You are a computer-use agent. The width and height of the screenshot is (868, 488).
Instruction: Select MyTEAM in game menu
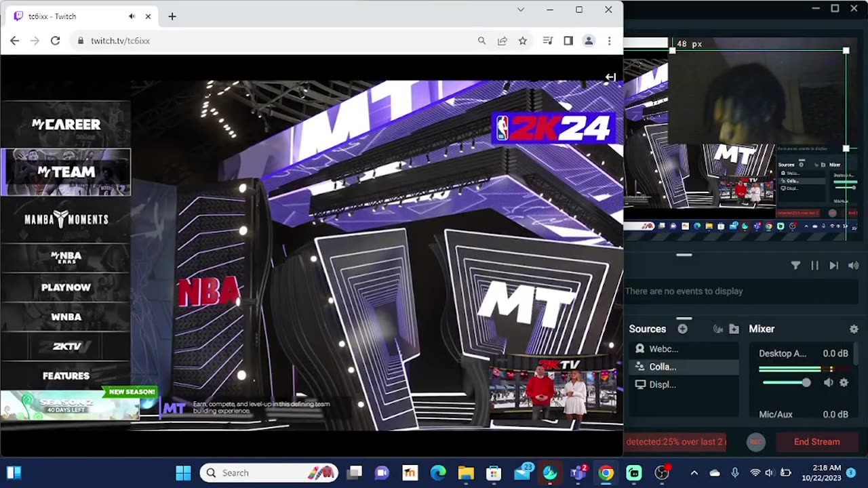tap(66, 172)
